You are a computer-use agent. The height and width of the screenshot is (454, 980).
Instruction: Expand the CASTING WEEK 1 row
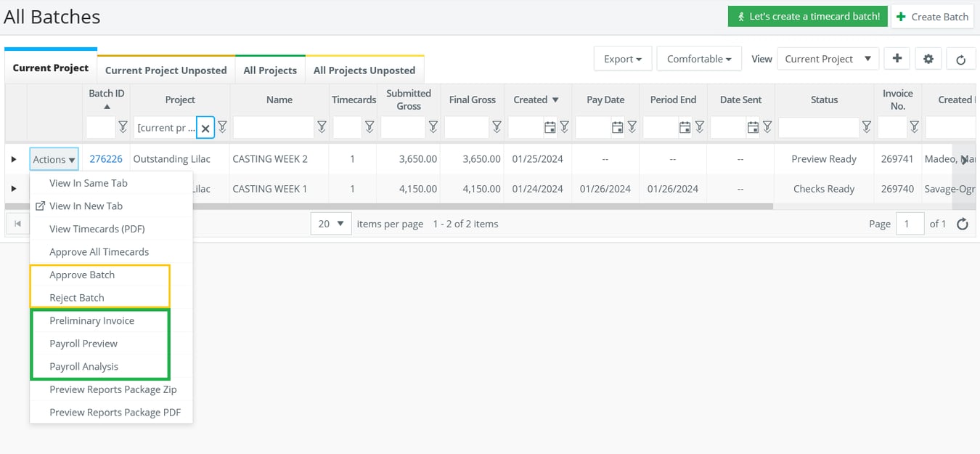pyautogui.click(x=14, y=189)
